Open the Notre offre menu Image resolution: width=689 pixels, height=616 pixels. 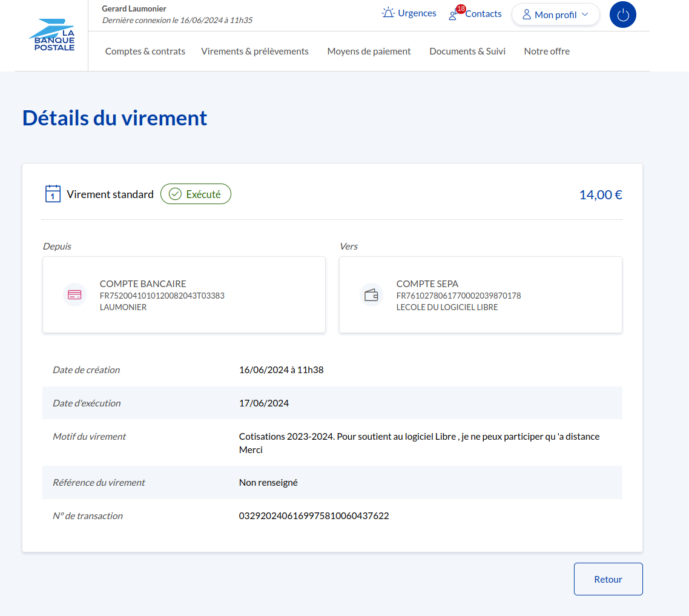click(547, 51)
